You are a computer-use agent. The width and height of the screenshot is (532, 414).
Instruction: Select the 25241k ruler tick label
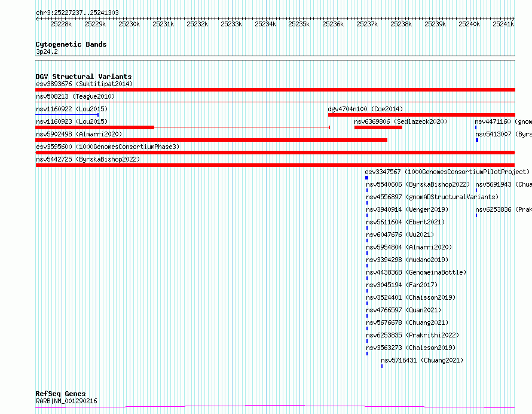pyautogui.click(x=503, y=25)
